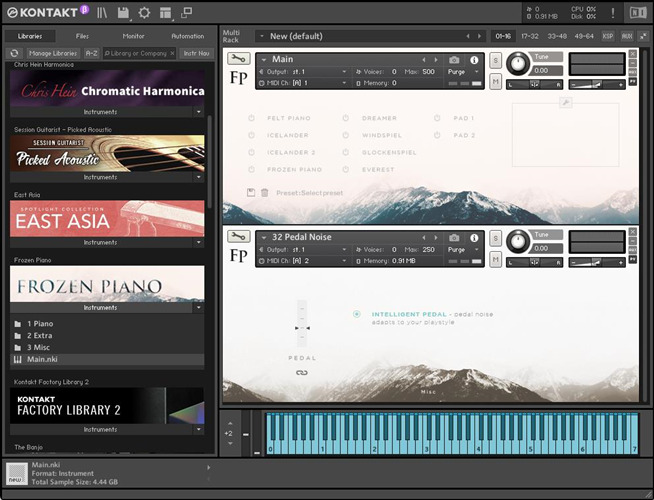Click the Manage Libraries button
654x500 pixels.
(52, 53)
